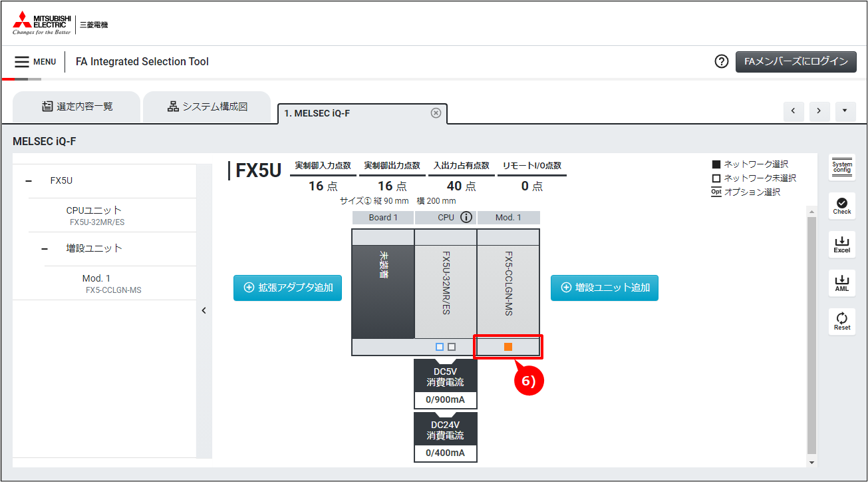Screen dimensions: 868x482
Task: Download the Excel export
Action: (841, 244)
